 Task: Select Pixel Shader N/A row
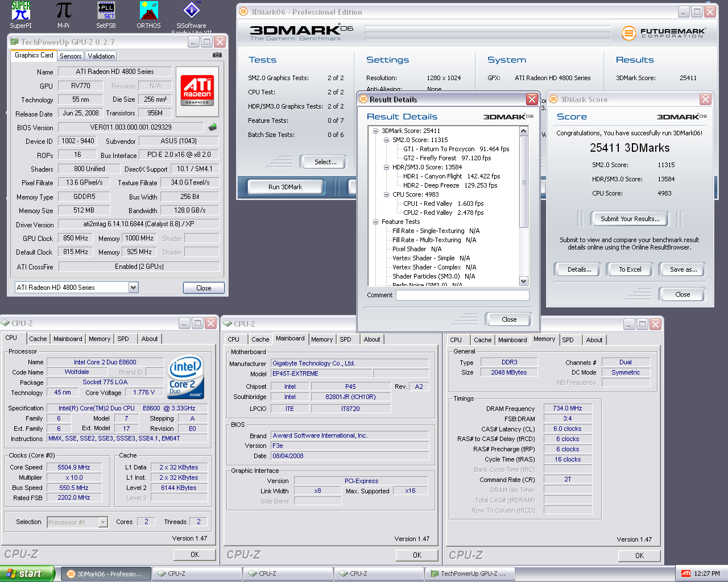(417, 249)
